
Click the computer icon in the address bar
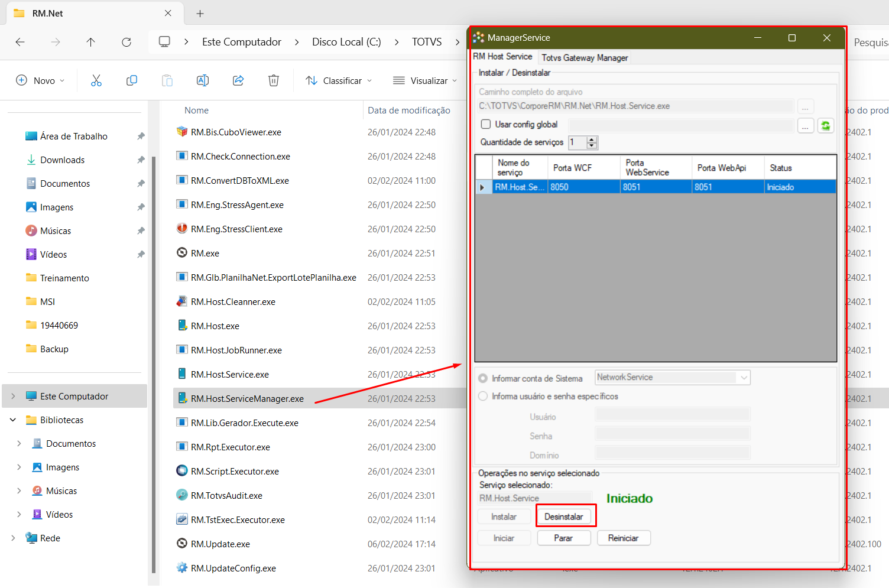pyautogui.click(x=164, y=42)
